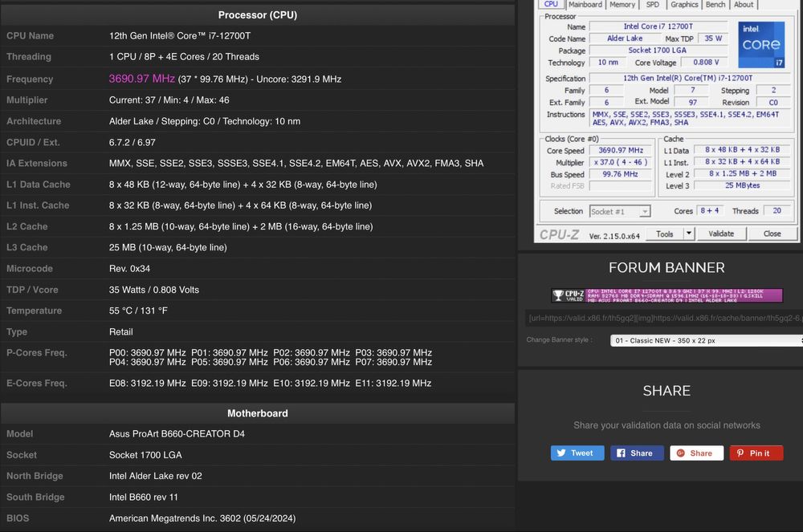This screenshot has height=532, width=803.
Task: Click the Motherboard Socket value Socket 1700 LGA
Action: point(145,455)
